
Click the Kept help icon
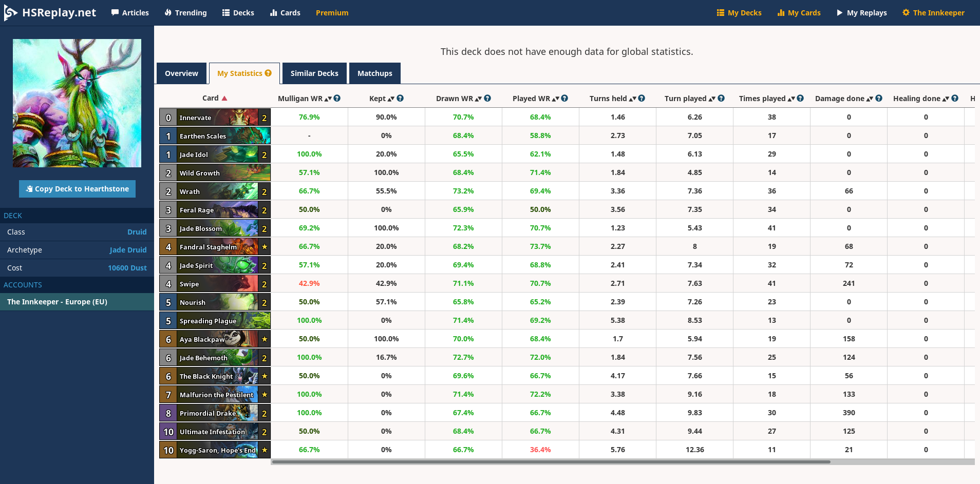coord(400,98)
